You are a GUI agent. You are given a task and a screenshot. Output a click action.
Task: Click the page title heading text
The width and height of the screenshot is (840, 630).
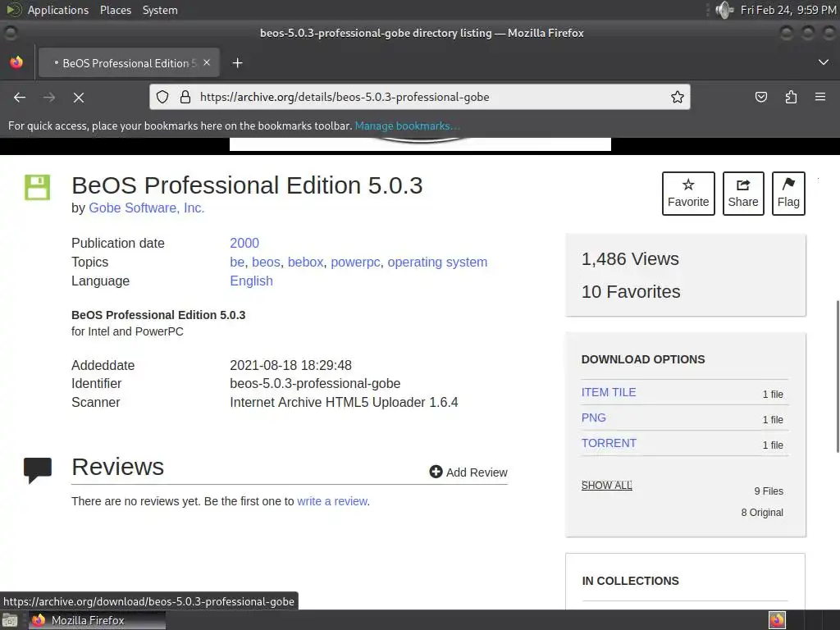[x=247, y=185]
